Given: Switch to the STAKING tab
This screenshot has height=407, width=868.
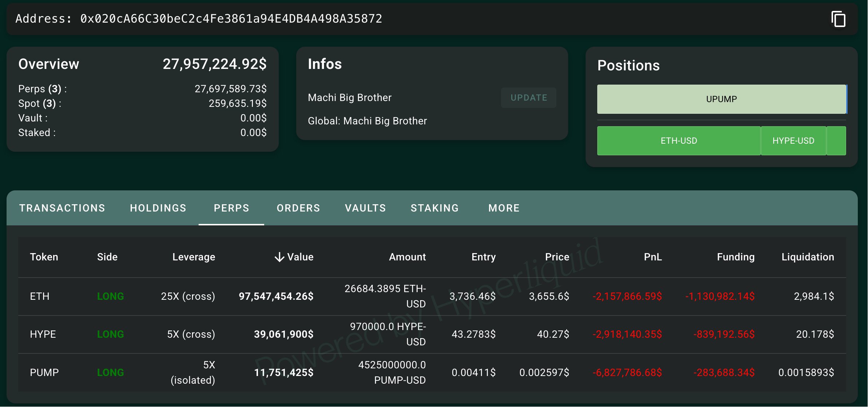Looking at the screenshot, I should pos(435,208).
